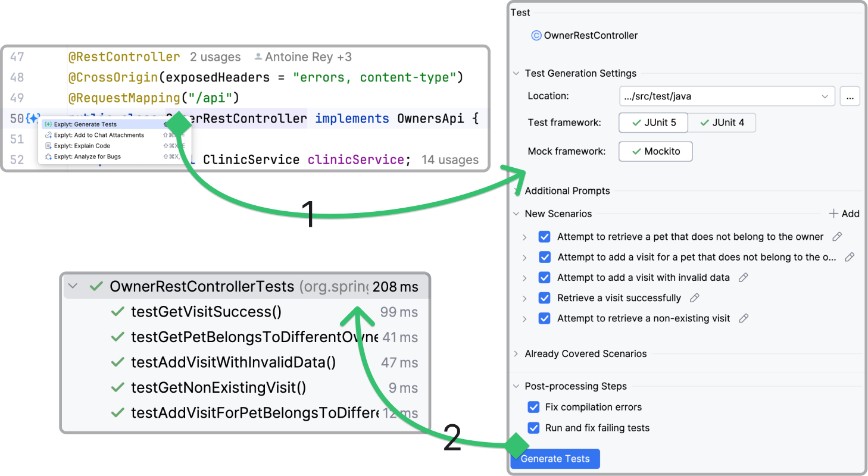The height and width of the screenshot is (476, 868).
Task: Click the @RequestMapping annotation on line 49
Action: point(124,98)
